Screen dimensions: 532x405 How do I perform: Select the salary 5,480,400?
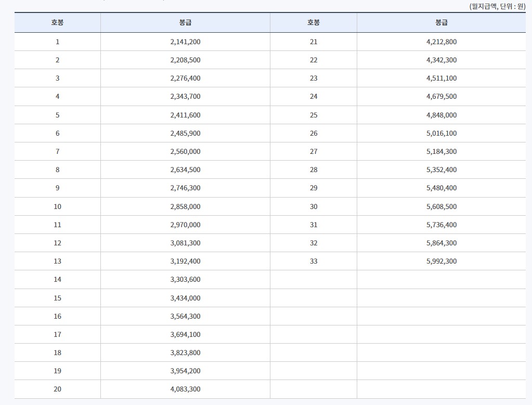tap(442, 188)
